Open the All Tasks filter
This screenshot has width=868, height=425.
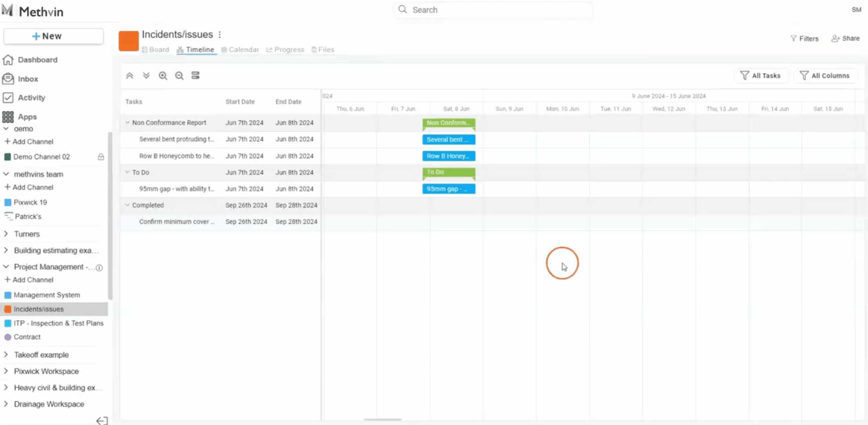tap(761, 76)
